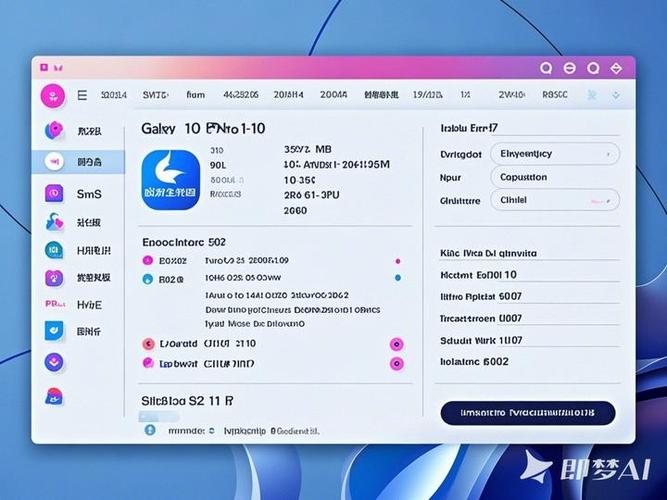This screenshot has width=667, height=500.
Task: Click the dark navy button at bottom right
Action: click(x=528, y=413)
